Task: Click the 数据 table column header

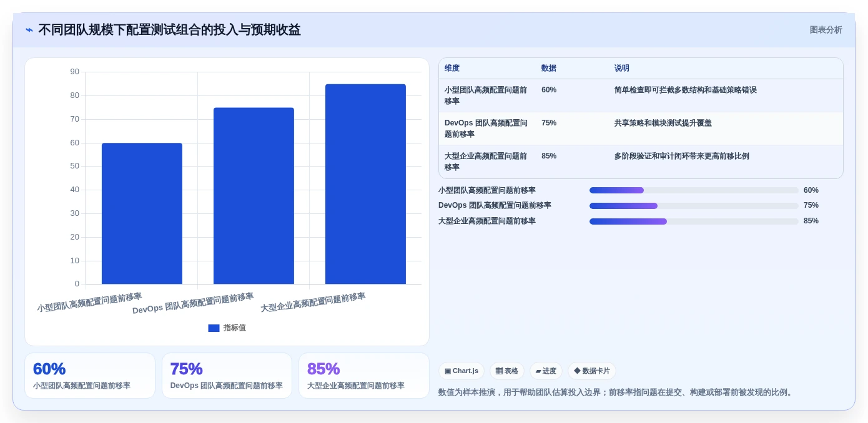Action: click(549, 68)
